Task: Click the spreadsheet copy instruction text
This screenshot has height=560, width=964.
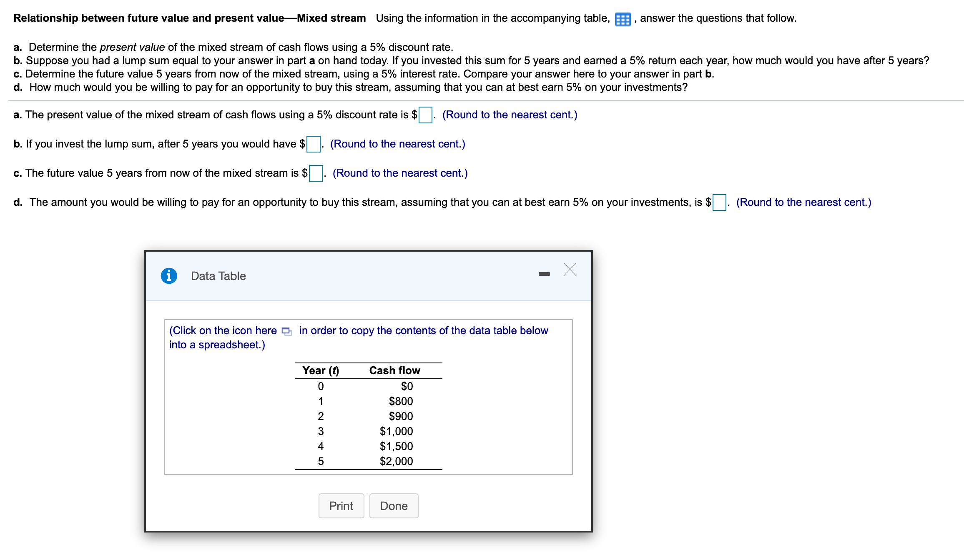Action: coord(423,331)
